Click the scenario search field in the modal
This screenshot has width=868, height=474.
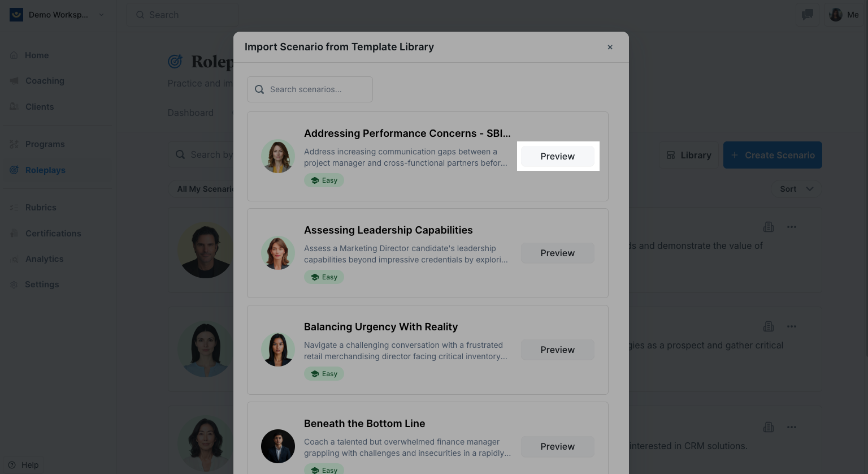coord(310,89)
